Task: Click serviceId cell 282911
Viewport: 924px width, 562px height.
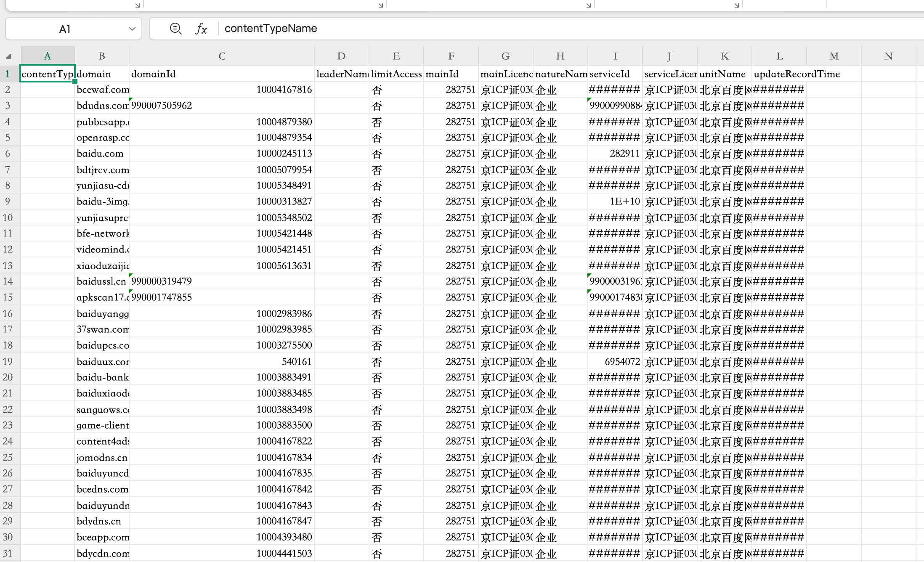Action: tap(615, 154)
